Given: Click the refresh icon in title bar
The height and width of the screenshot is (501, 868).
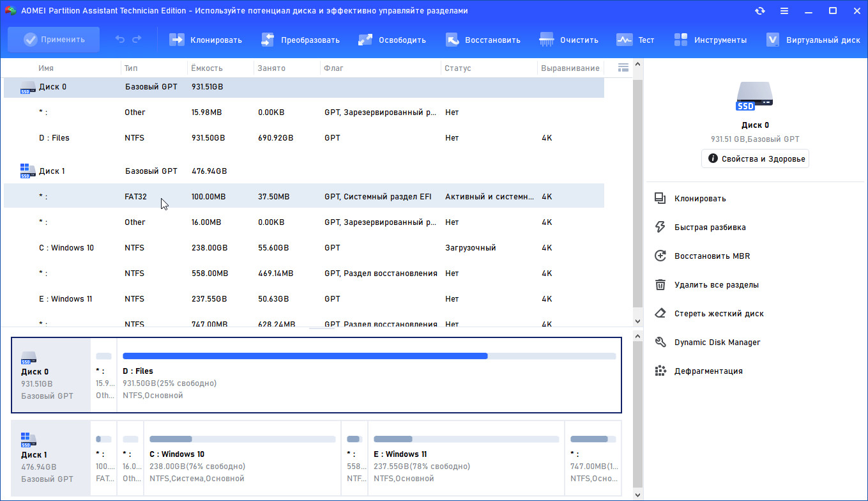Looking at the screenshot, I should pos(760,11).
